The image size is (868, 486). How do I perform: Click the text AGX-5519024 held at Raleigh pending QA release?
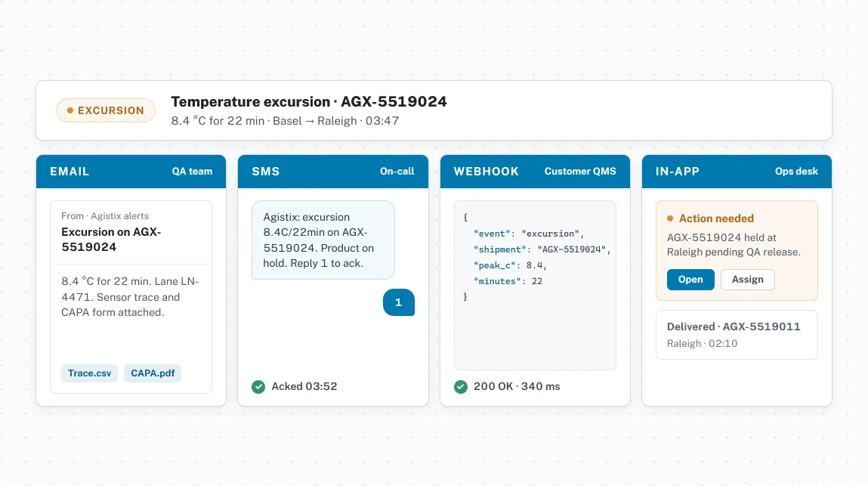[734, 245]
